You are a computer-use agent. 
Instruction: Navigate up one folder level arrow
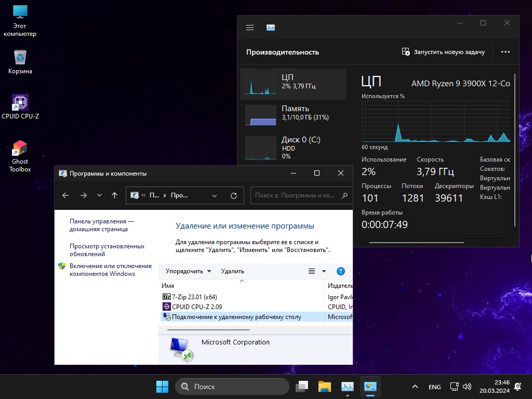coord(115,196)
